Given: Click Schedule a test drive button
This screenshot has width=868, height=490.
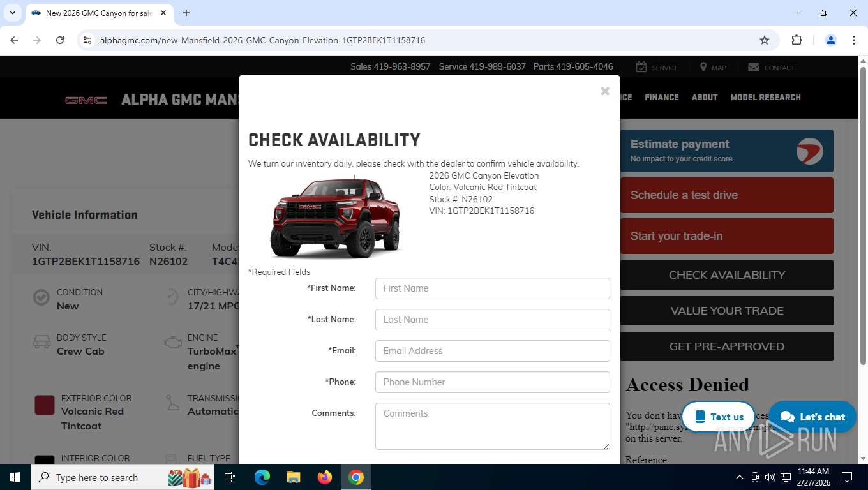Looking at the screenshot, I should (726, 195).
